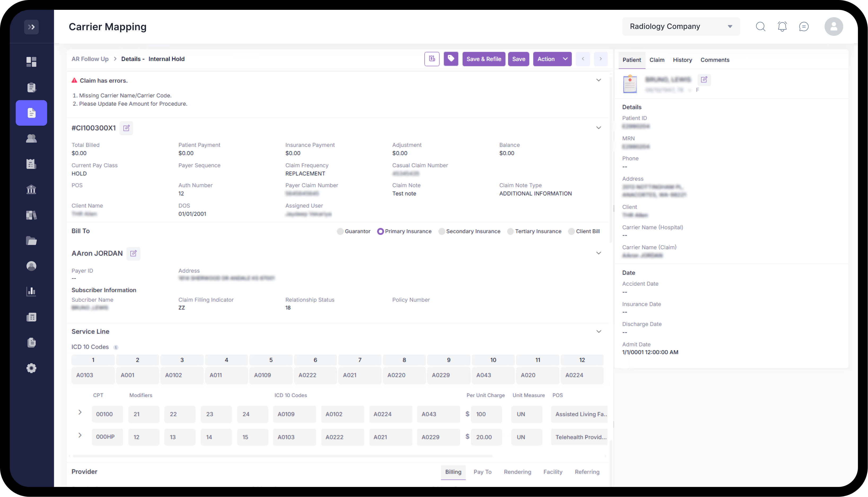Switch to the History tab
This screenshot has height=497, width=868.
point(682,60)
